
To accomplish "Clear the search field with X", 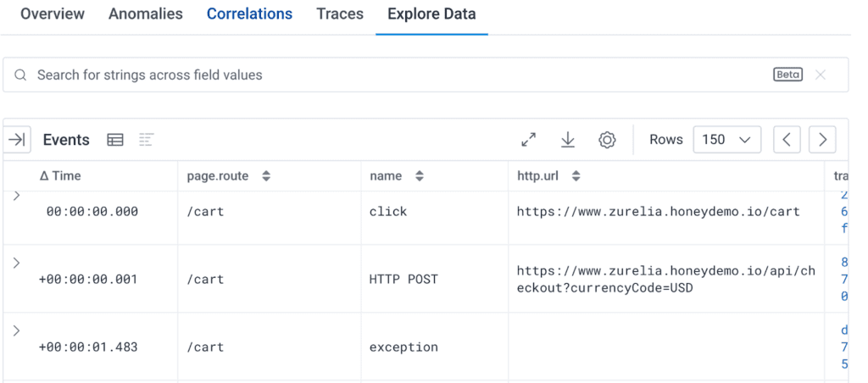I will tap(821, 75).
